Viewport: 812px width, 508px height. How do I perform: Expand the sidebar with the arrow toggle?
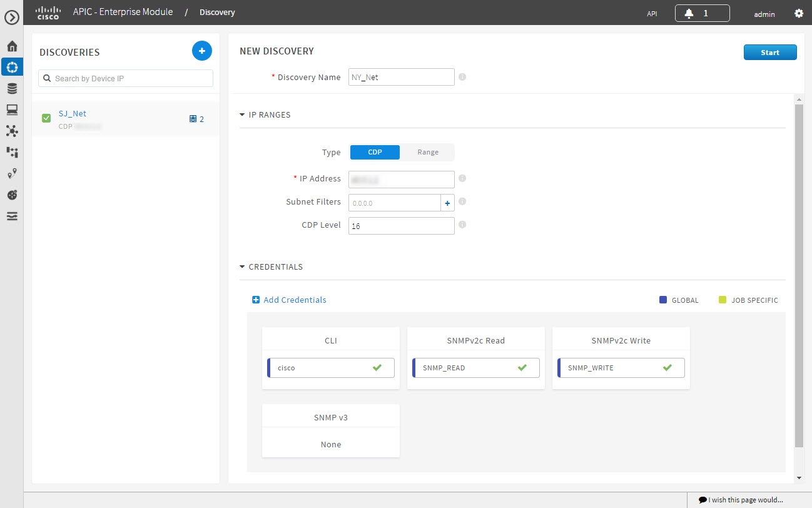click(x=12, y=18)
